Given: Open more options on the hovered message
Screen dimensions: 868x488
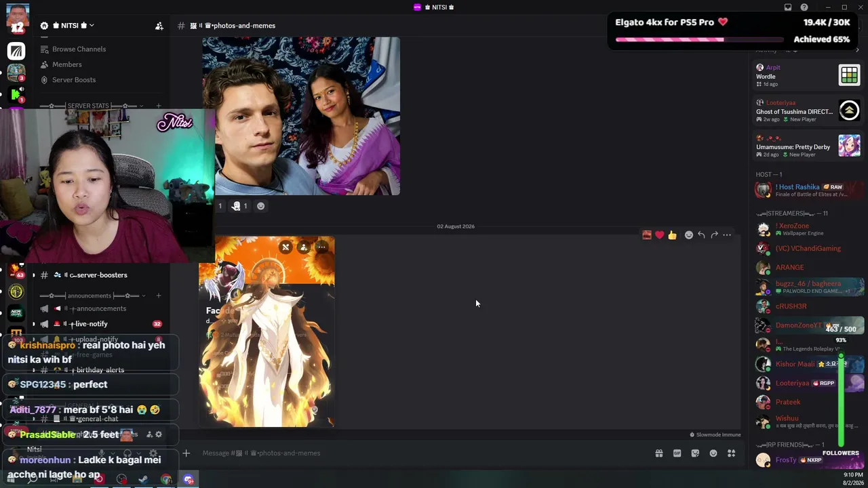Looking at the screenshot, I should point(727,235).
